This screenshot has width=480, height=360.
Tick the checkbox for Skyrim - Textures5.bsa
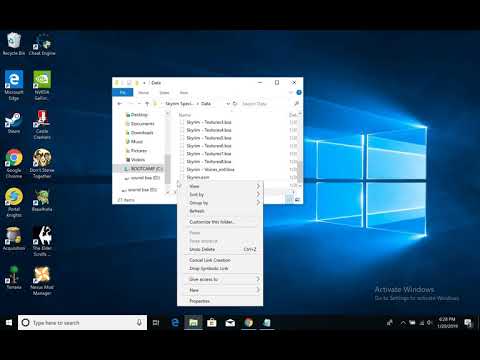pyautogui.click(x=182, y=138)
